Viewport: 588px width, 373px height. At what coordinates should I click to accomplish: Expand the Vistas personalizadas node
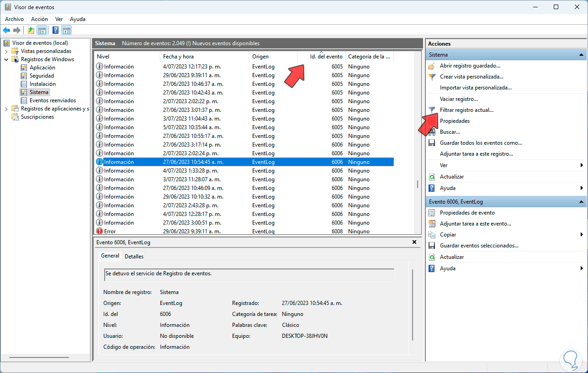point(6,51)
